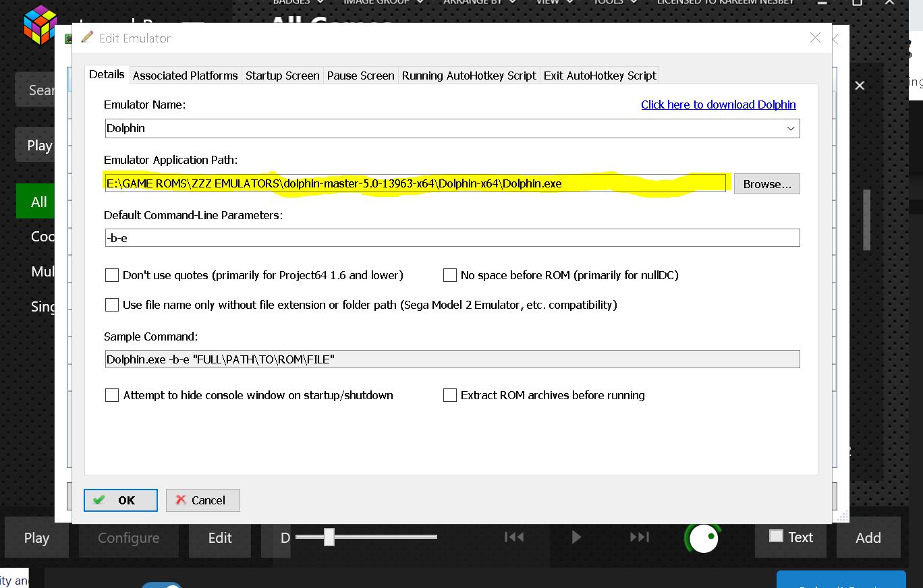Viewport: 923px width, 588px height.
Task: Check Don't use quotes option
Action: point(112,275)
